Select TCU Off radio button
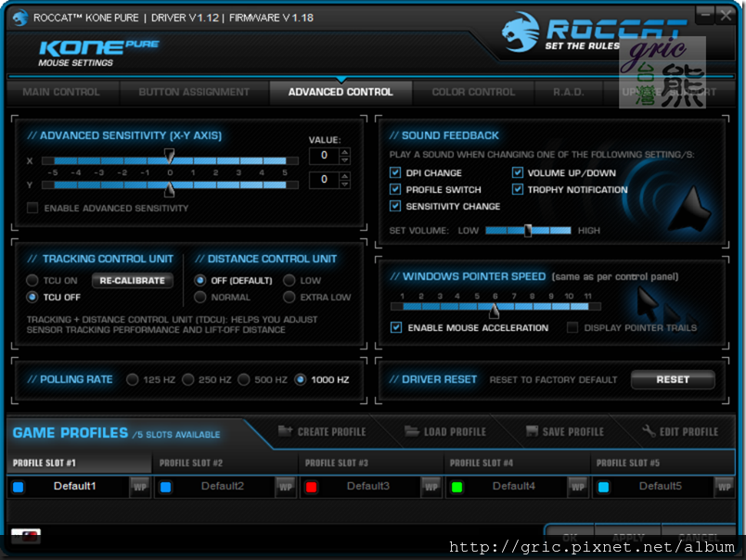Screen dimensions: 746x560 [x=32, y=297]
